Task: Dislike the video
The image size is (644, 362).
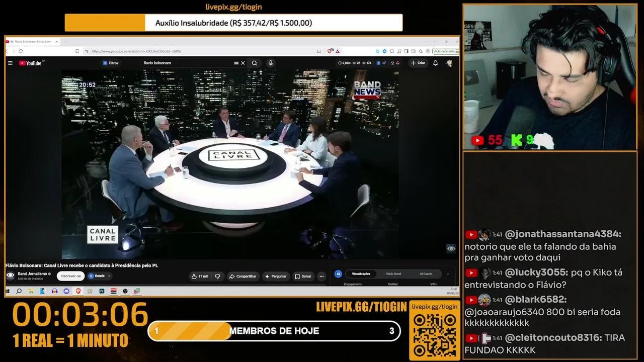Action: pos(217,276)
